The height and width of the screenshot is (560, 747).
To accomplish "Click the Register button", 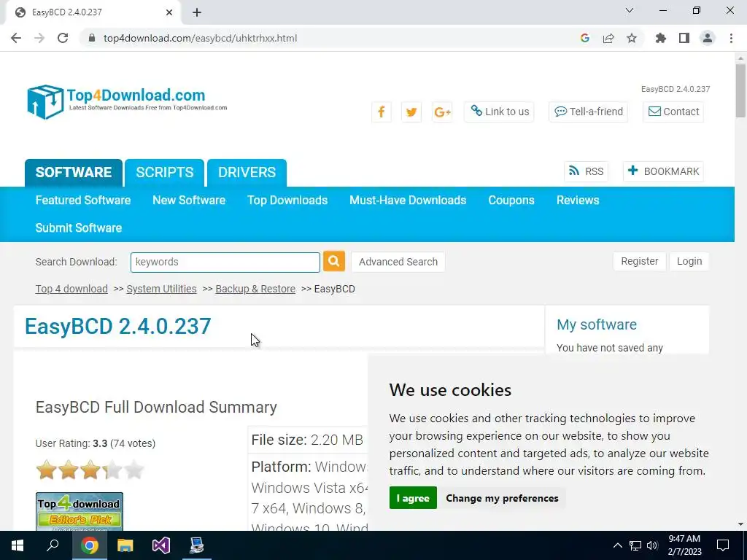I will coord(639,261).
